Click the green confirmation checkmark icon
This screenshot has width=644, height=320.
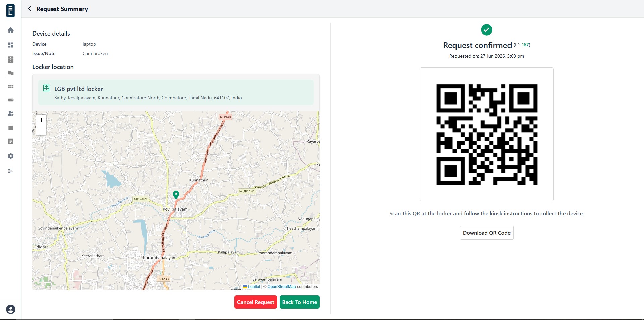[487, 30]
